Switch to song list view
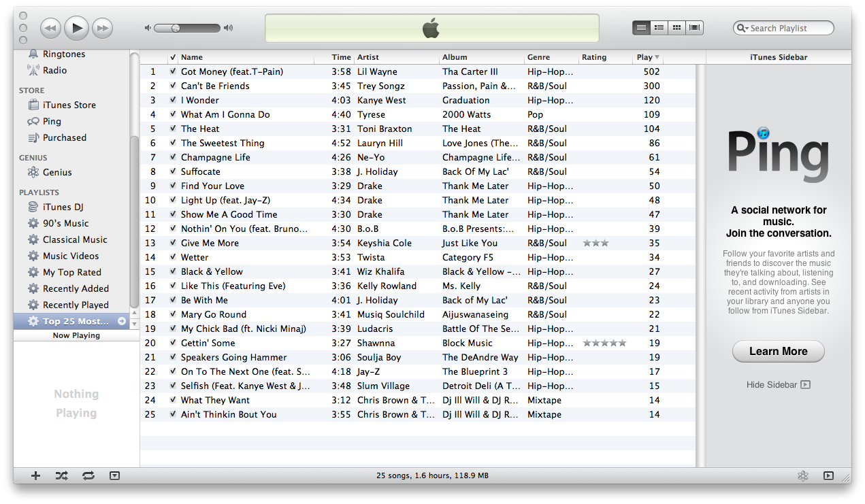 pos(641,28)
